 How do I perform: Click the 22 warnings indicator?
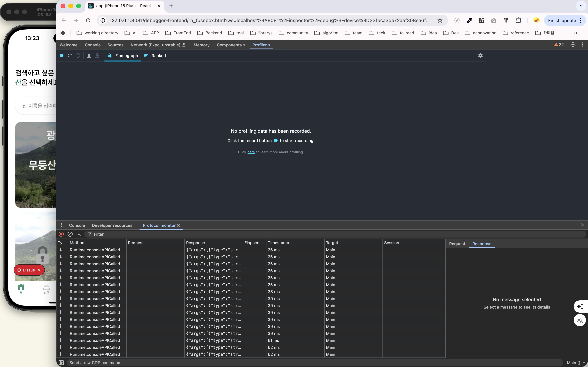[559, 45]
